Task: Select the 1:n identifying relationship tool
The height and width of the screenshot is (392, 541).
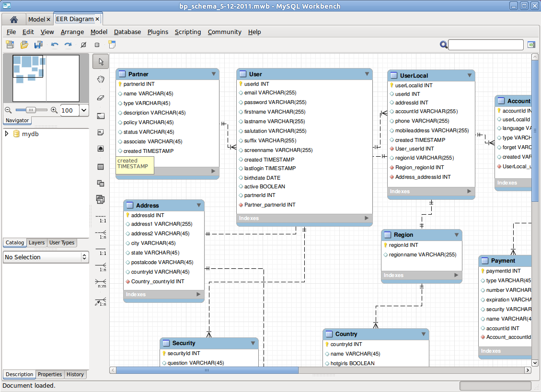Action: pyautogui.click(x=101, y=267)
